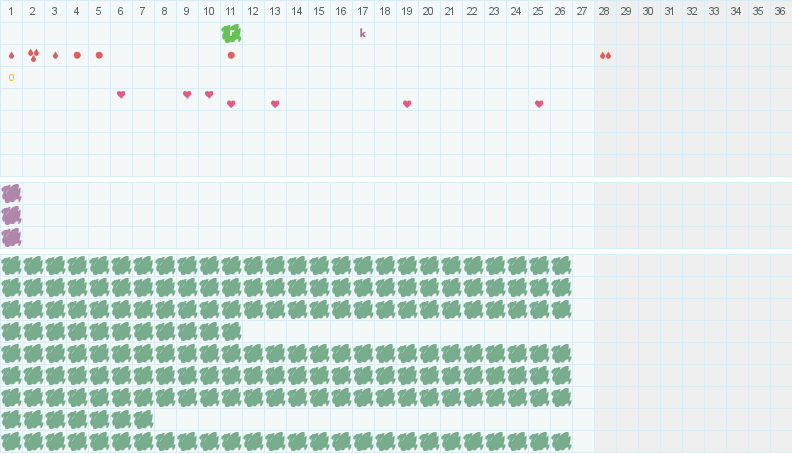
Task: Select the single blood drop on day 1
Action: 11,55
